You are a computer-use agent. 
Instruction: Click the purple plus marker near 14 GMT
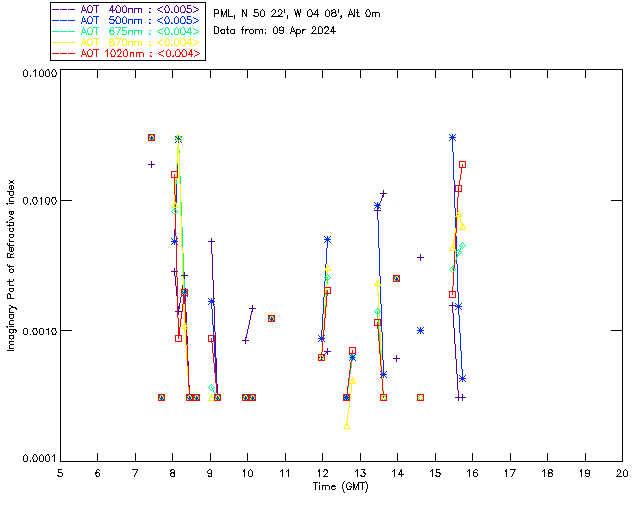pyautogui.click(x=396, y=358)
